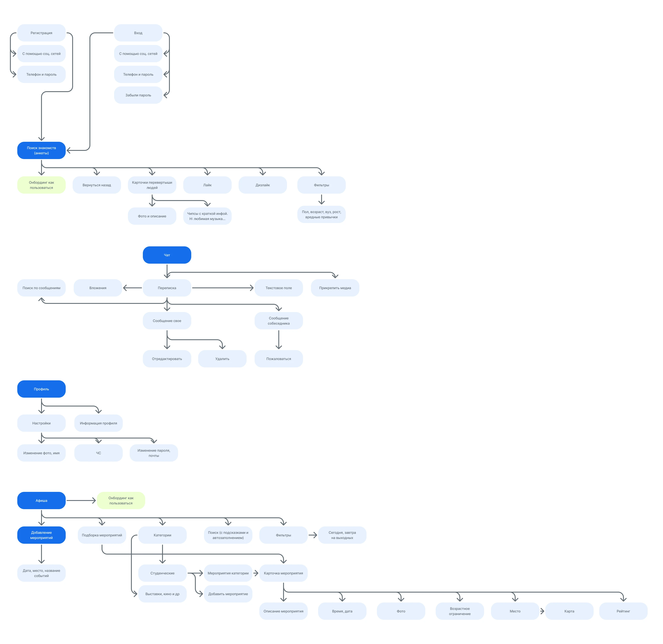Select the Вход node
Image resolution: width=663 pixels, height=644 pixels.
[x=138, y=33]
